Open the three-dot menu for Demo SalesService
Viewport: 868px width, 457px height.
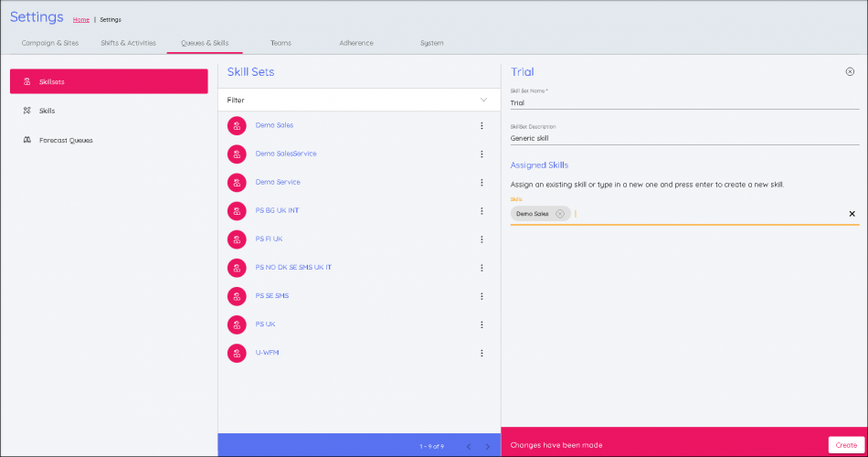tap(482, 154)
